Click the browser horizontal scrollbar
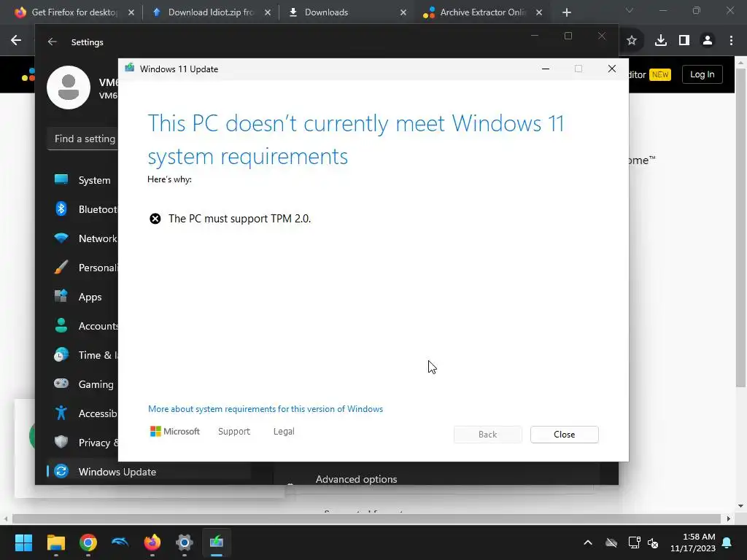Image resolution: width=747 pixels, height=560 pixels. (x=366, y=518)
